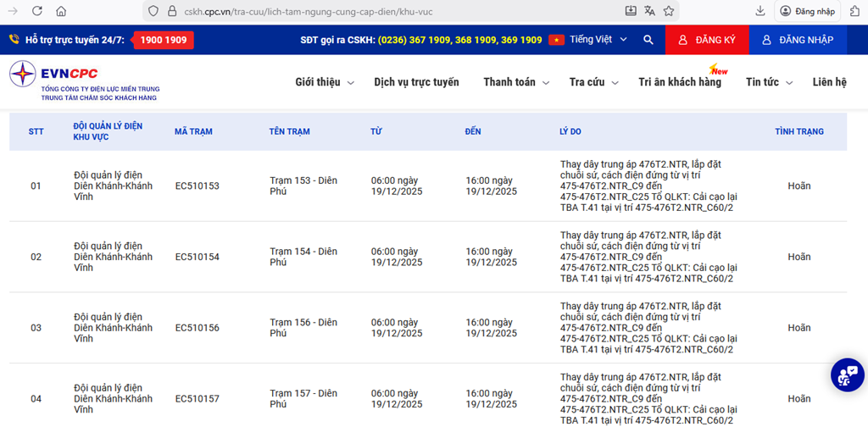
Task: Open the browser downloads icon
Action: click(760, 11)
